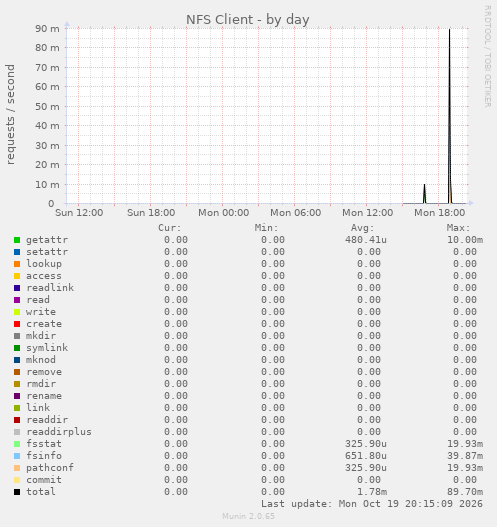
Task: Click the getattr legend label
Action: (x=47, y=240)
